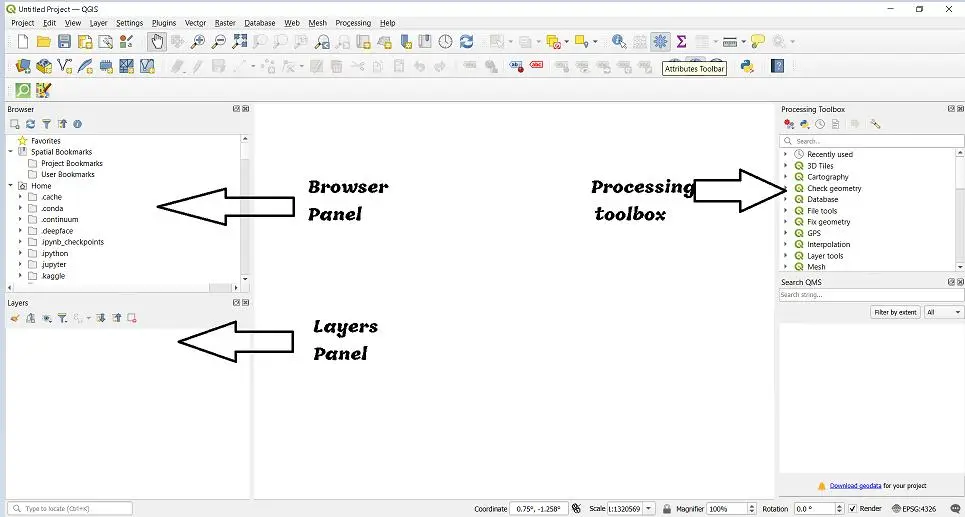Expand the Cartography toolbox group
The image size is (965, 517).
point(785,177)
